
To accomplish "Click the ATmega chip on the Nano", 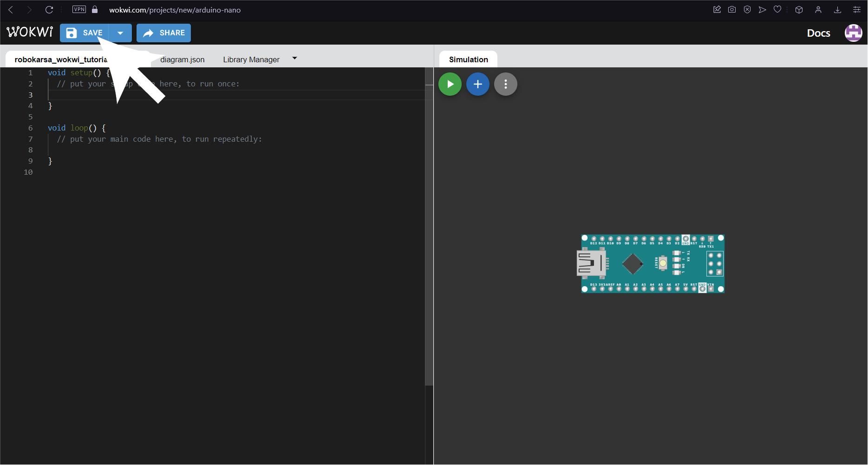I will click(x=632, y=264).
